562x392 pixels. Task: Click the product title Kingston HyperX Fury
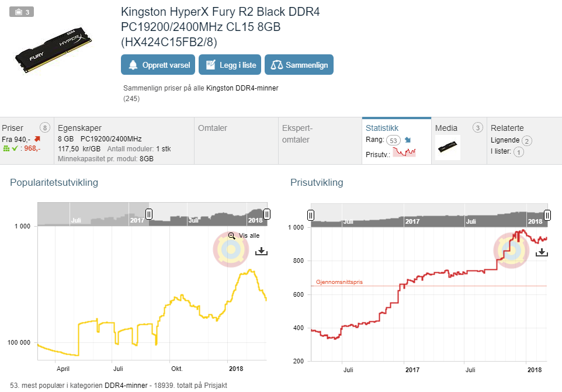tap(220, 27)
